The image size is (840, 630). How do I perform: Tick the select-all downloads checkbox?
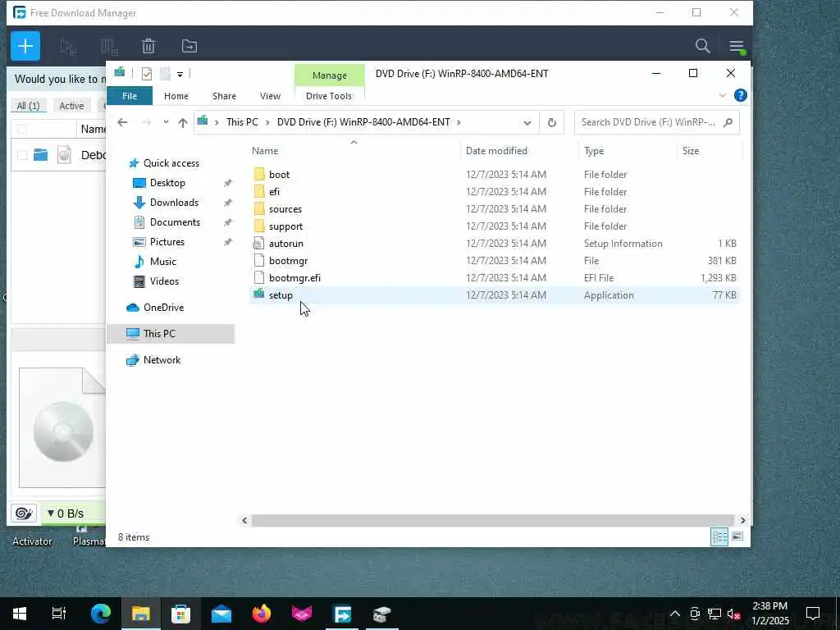pos(22,129)
